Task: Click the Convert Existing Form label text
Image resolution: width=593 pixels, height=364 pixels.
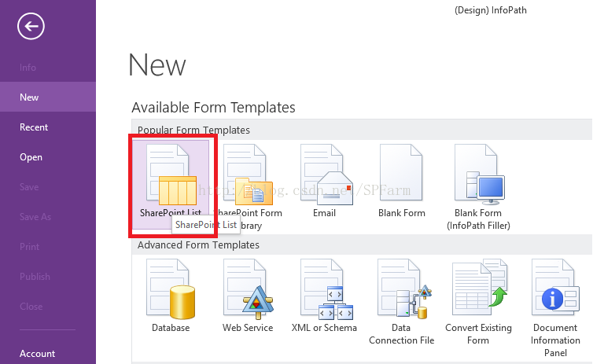Action: click(x=478, y=334)
